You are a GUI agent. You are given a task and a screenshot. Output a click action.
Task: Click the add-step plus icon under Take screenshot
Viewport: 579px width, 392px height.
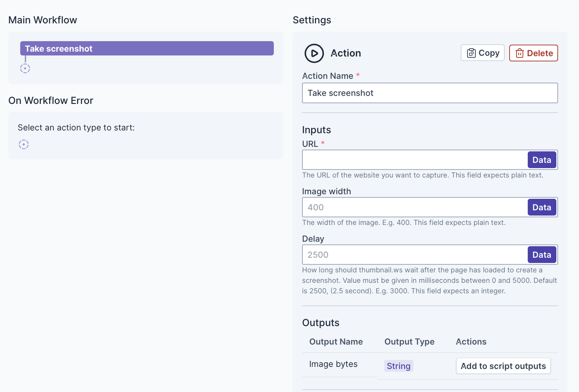(25, 68)
